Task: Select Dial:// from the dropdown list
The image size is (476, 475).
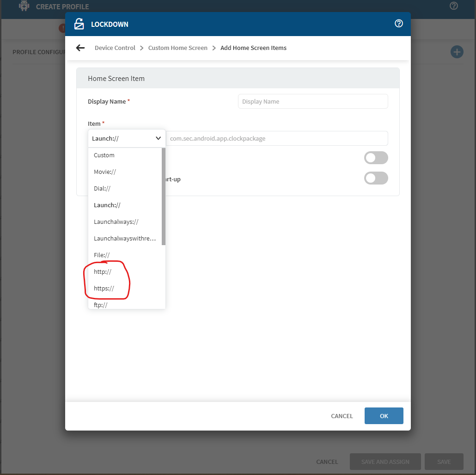Action: (x=102, y=189)
